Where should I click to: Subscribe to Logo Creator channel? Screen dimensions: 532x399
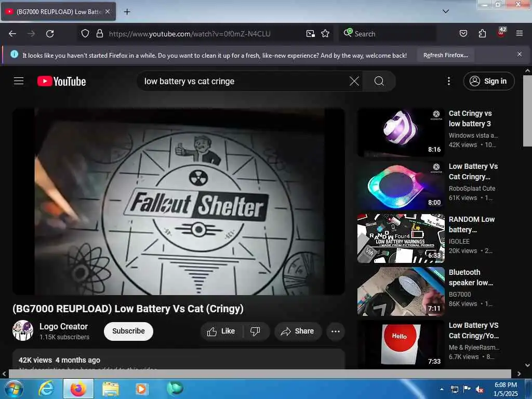(128, 331)
